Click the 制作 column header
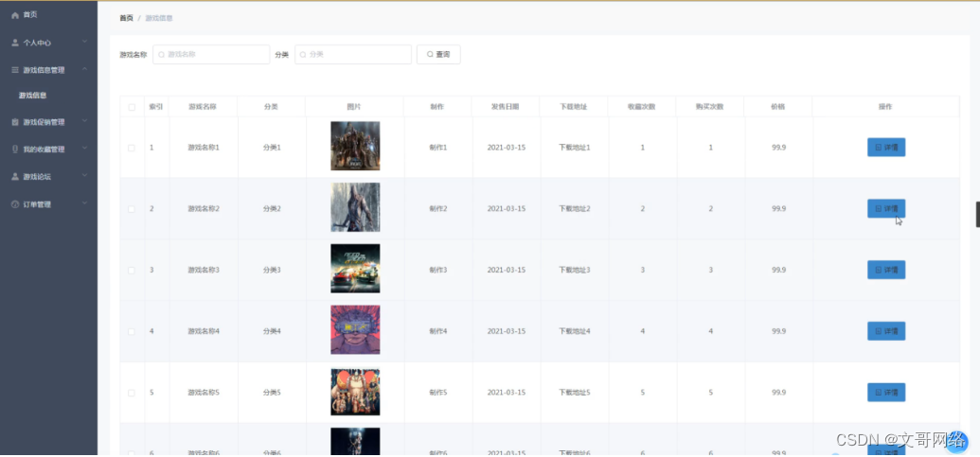 [x=437, y=107]
